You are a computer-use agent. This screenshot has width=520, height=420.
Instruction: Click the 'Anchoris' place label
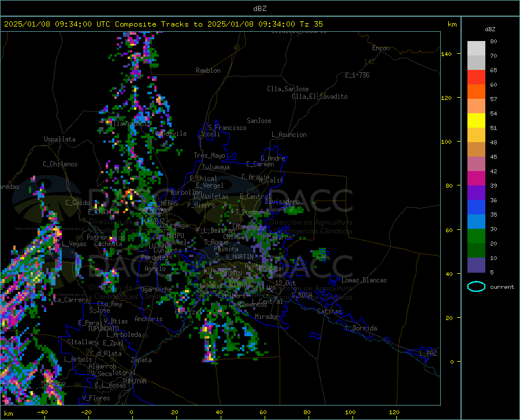coord(148,319)
